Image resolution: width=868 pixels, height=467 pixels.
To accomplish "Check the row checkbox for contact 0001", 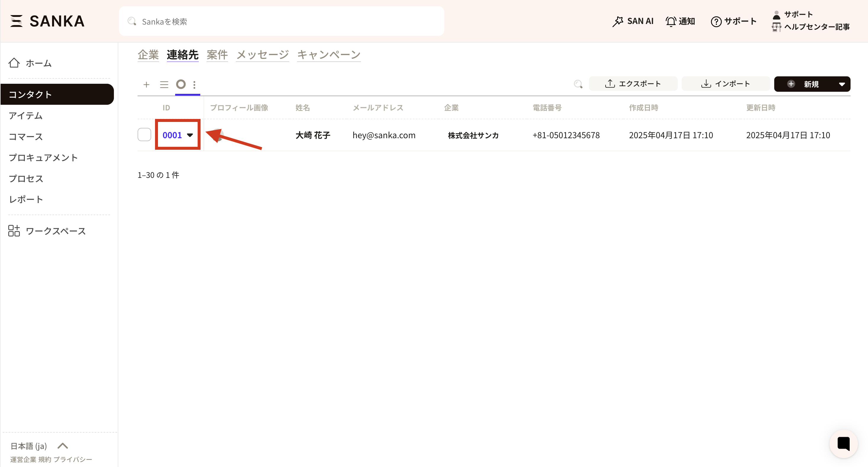I will pos(144,135).
